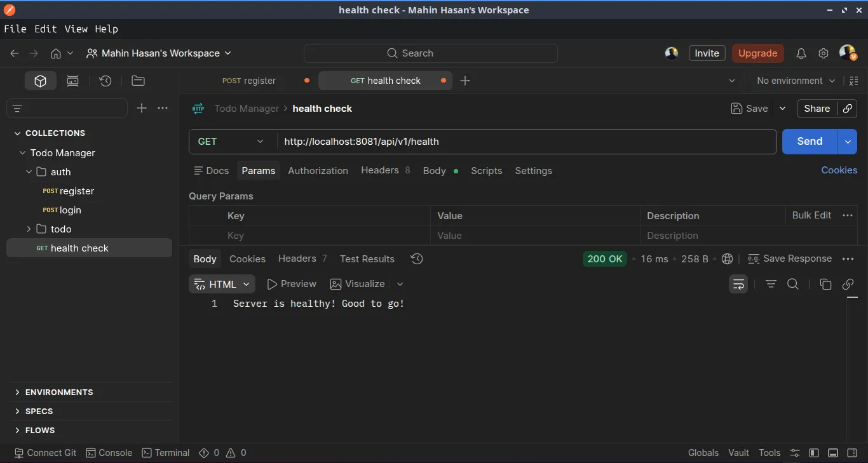Expand the SPECS section
Viewport: 868px width, 463px height.
[17, 412]
